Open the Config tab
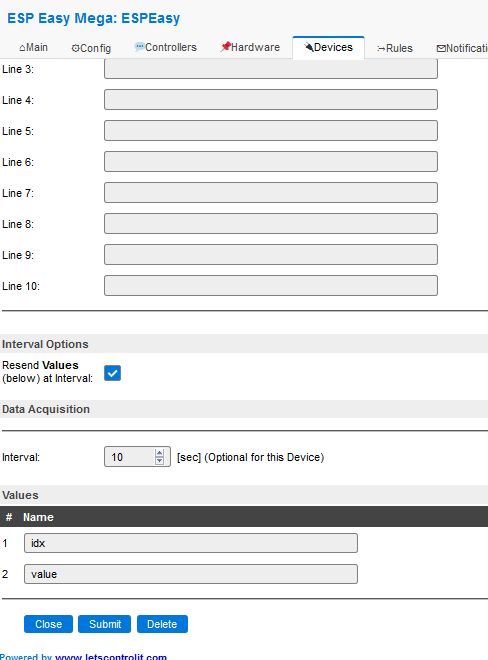 (x=91, y=48)
